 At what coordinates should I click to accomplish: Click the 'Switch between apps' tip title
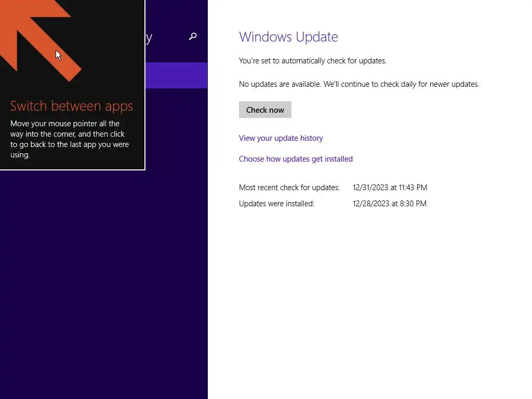tap(72, 106)
